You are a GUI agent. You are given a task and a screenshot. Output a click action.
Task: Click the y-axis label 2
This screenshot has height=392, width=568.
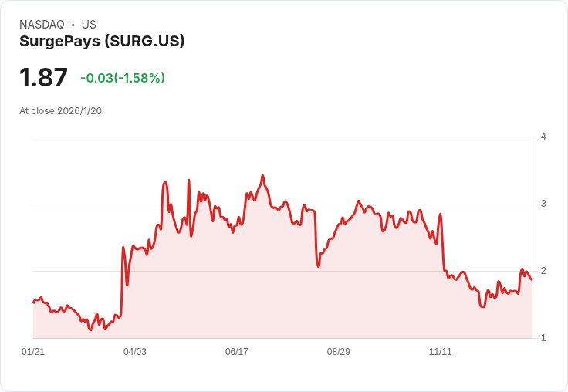point(543,271)
